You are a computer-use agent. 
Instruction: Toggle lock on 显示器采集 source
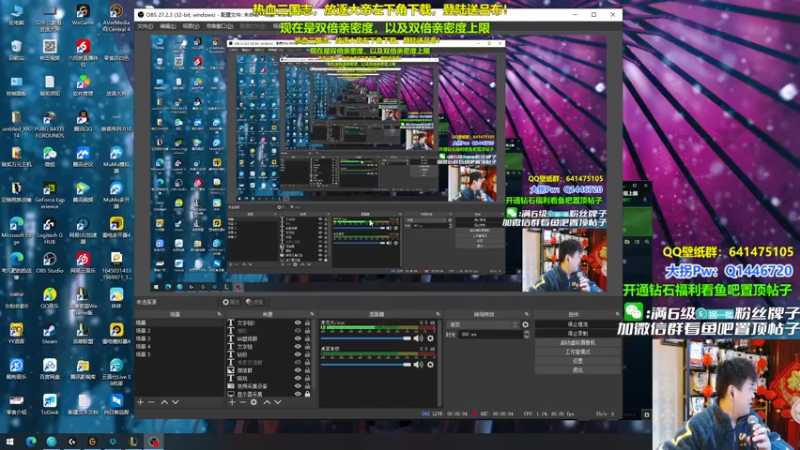coord(307,394)
